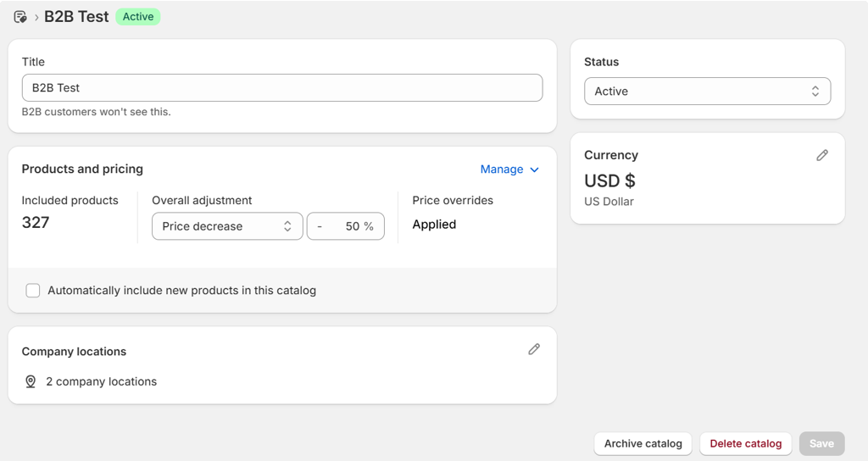Image resolution: width=868 pixels, height=461 pixels.
Task: Click the 'Products and pricing' heading
Action: 82,169
